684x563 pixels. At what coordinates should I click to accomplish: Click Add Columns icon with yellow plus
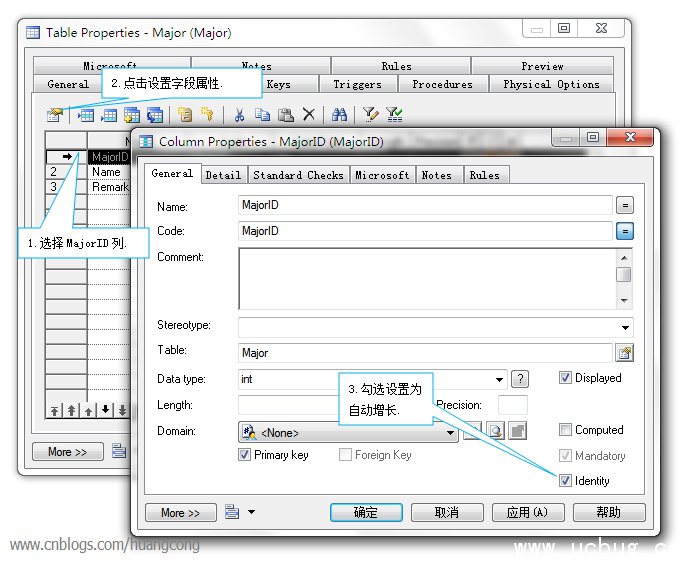[x=132, y=115]
